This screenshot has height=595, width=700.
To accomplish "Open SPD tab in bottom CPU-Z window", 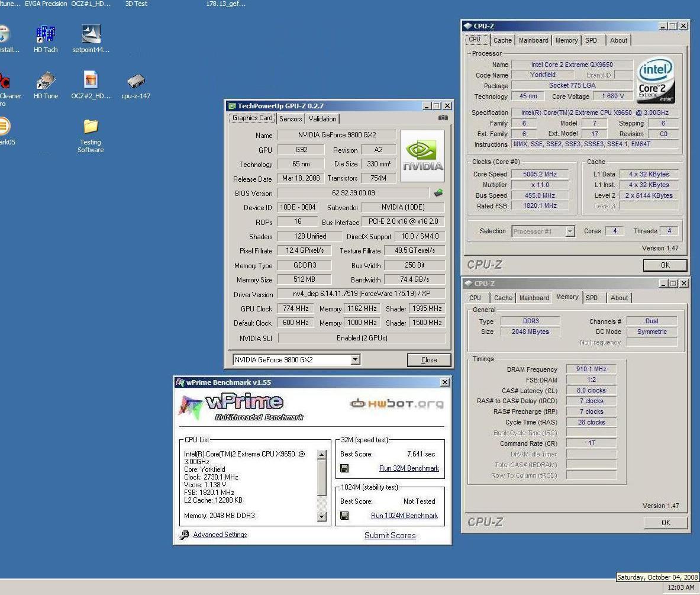I will [592, 298].
